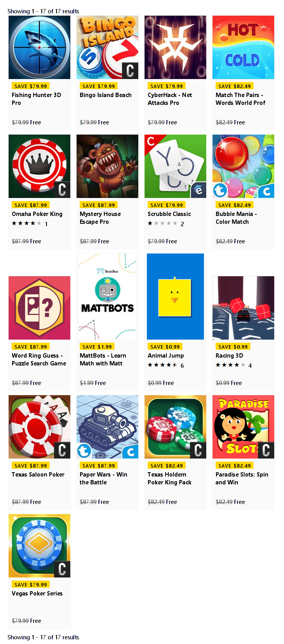Open Texas Holdem Poker King Pack title
The height and width of the screenshot is (644, 284).
click(170, 479)
